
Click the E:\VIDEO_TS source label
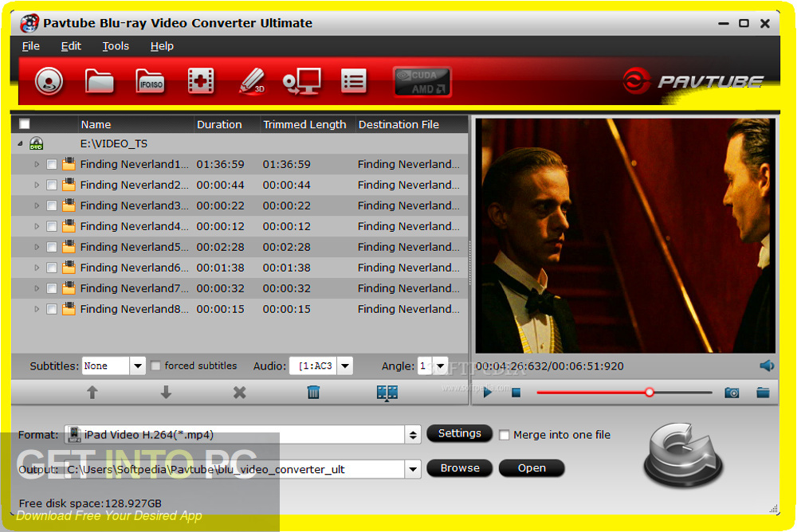(114, 144)
